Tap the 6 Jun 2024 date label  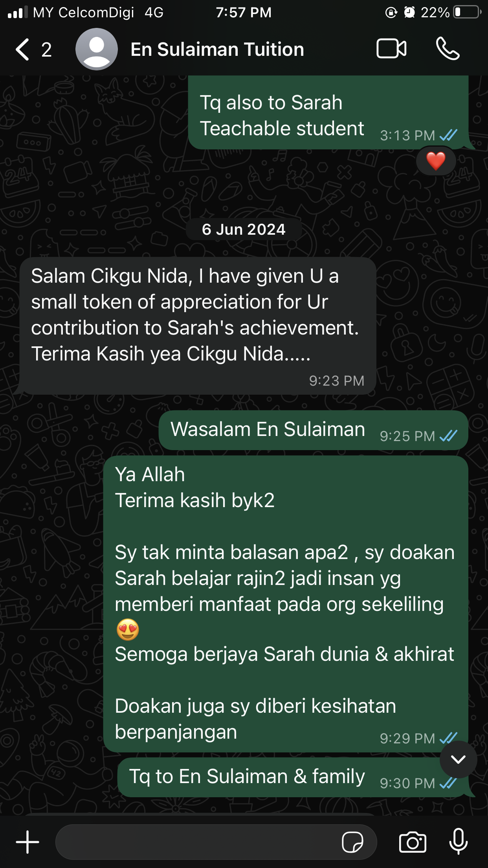click(244, 229)
